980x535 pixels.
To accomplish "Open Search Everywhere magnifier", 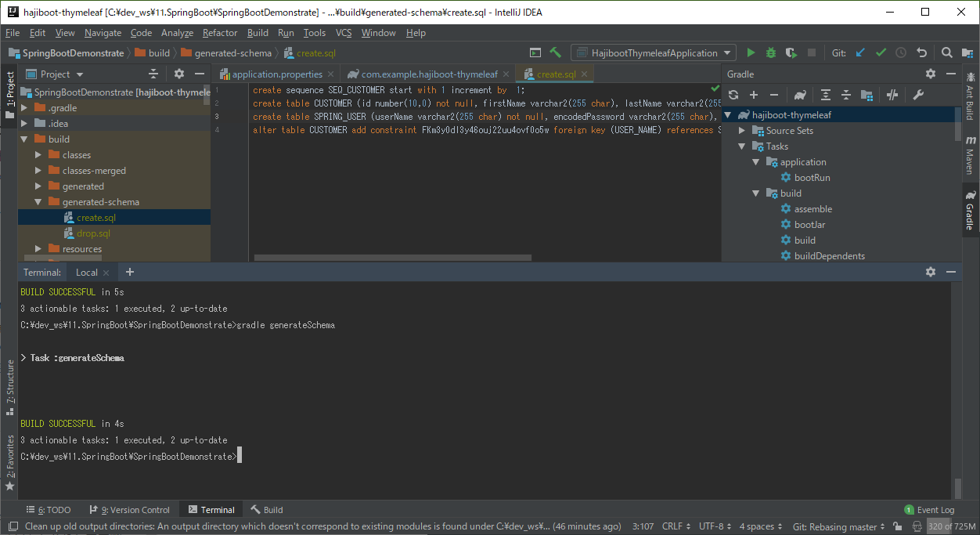I will (x=946, y=52).
